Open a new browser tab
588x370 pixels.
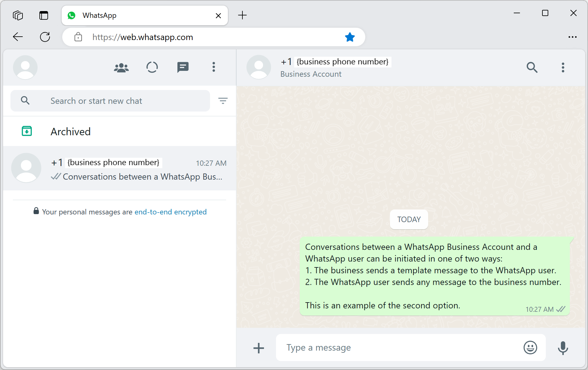pyautogui.click(x=242, y=15)
